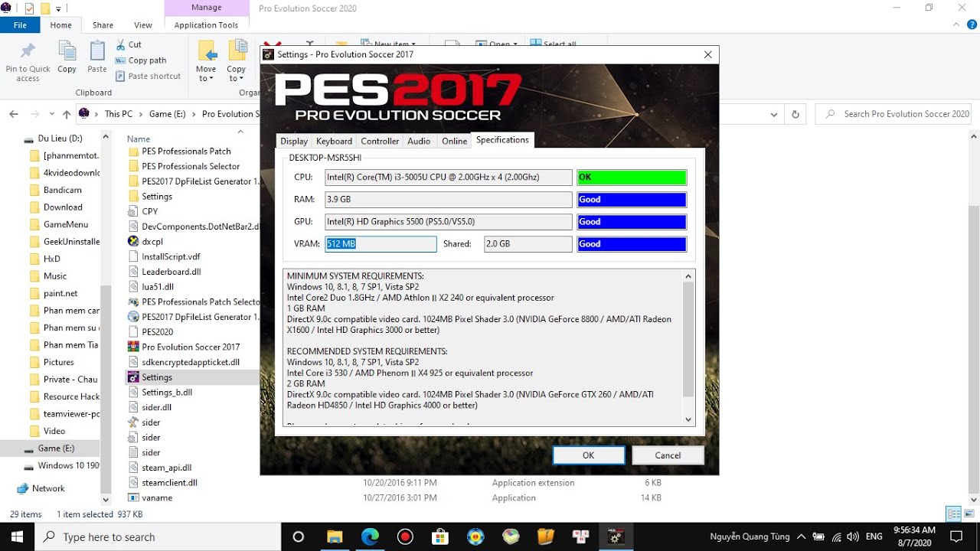Screen dimensions: 980x551
Task: Select the vaname file
Action: 157,498
